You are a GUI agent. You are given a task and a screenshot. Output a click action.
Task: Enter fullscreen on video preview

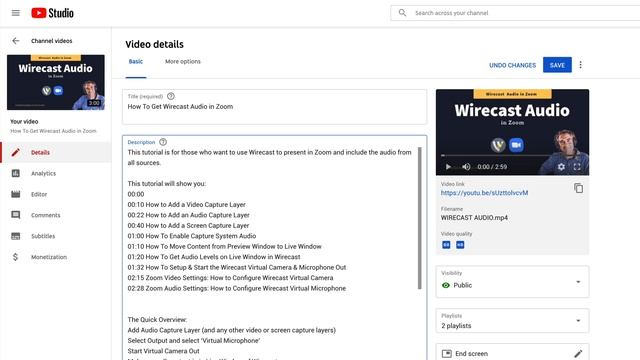pos(577,167)
